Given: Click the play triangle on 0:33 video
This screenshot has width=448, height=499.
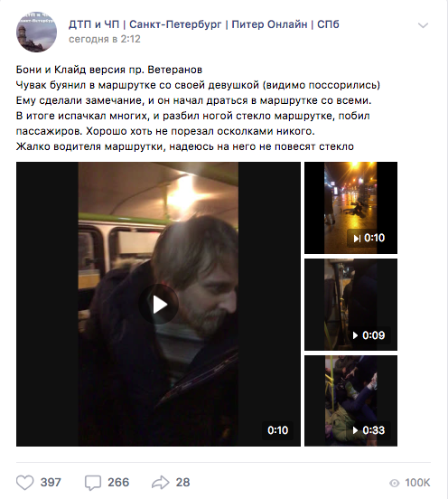Looking at the screenshot, I should click(x=355, y=430).
